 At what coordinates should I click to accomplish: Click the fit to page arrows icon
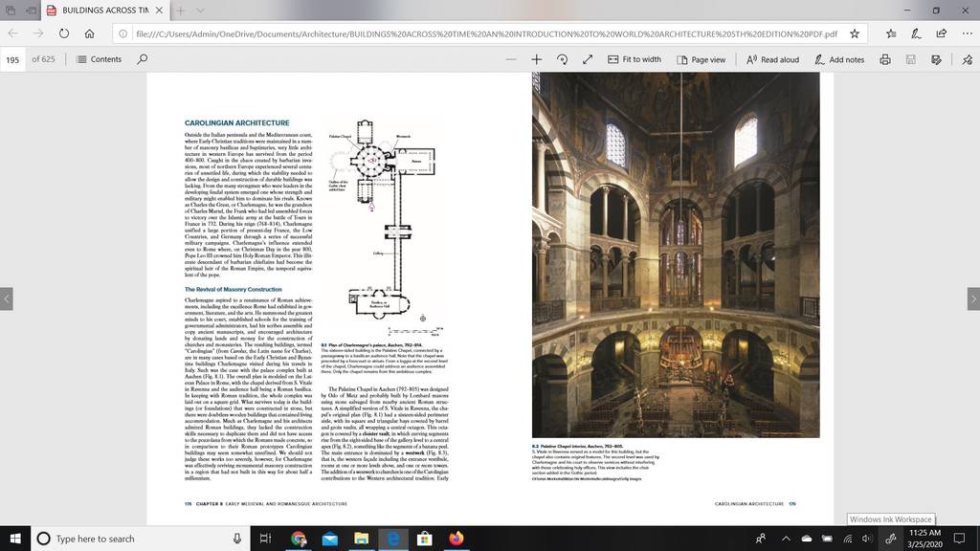[588, 59]
